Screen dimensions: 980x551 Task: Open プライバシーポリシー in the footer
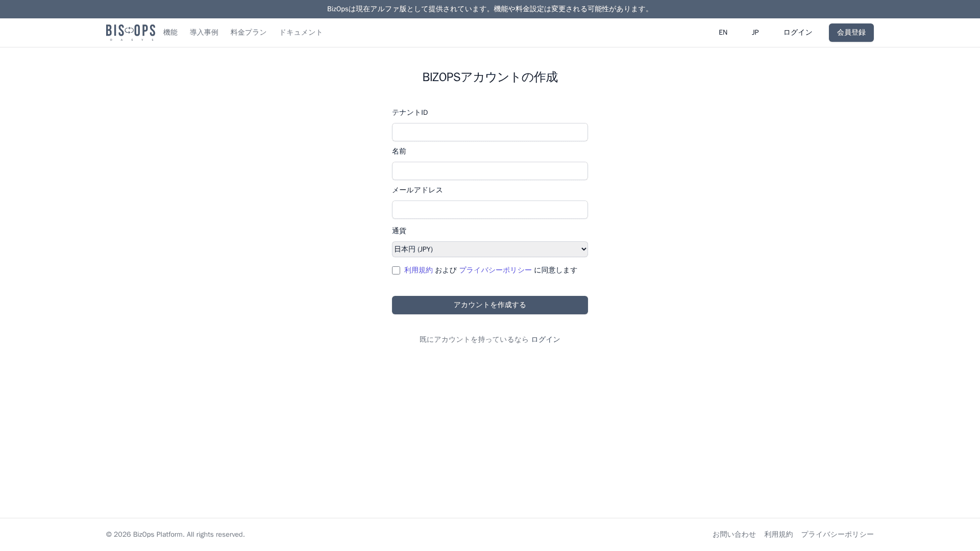(838, 535)
